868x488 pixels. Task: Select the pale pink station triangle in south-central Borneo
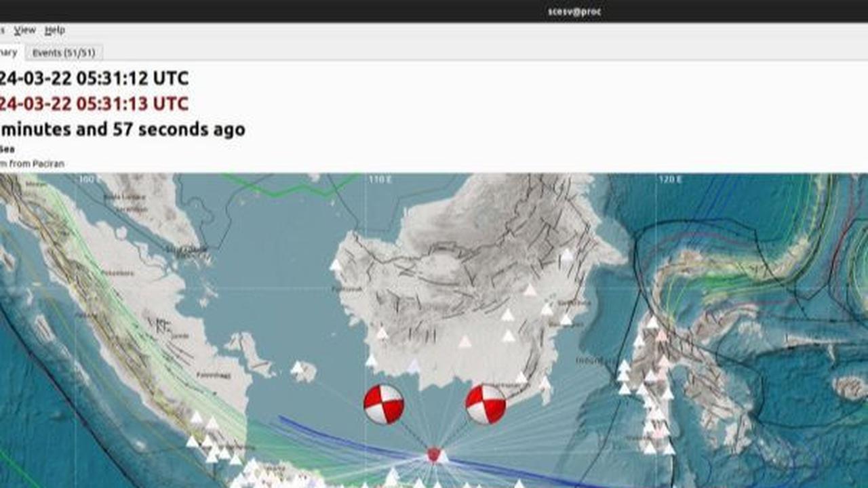tap(465, 342)
